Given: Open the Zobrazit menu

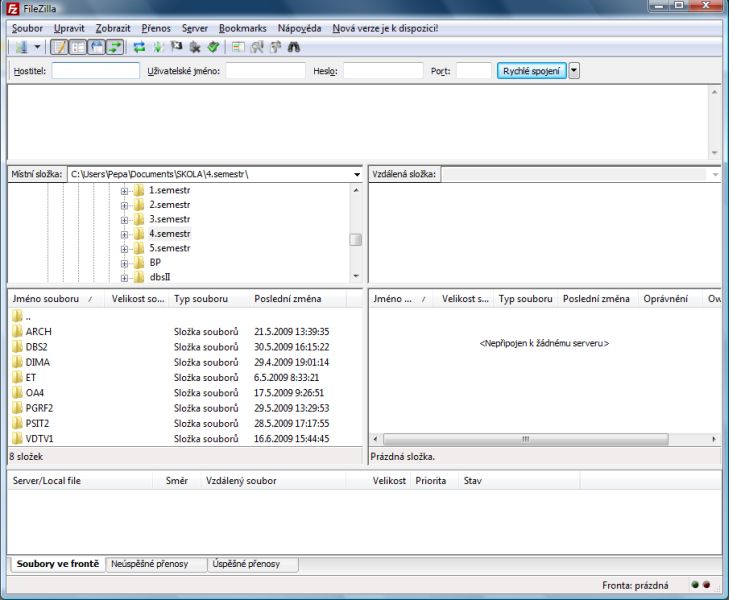Looking at the screenshot, I should click(x=113, y=28).
